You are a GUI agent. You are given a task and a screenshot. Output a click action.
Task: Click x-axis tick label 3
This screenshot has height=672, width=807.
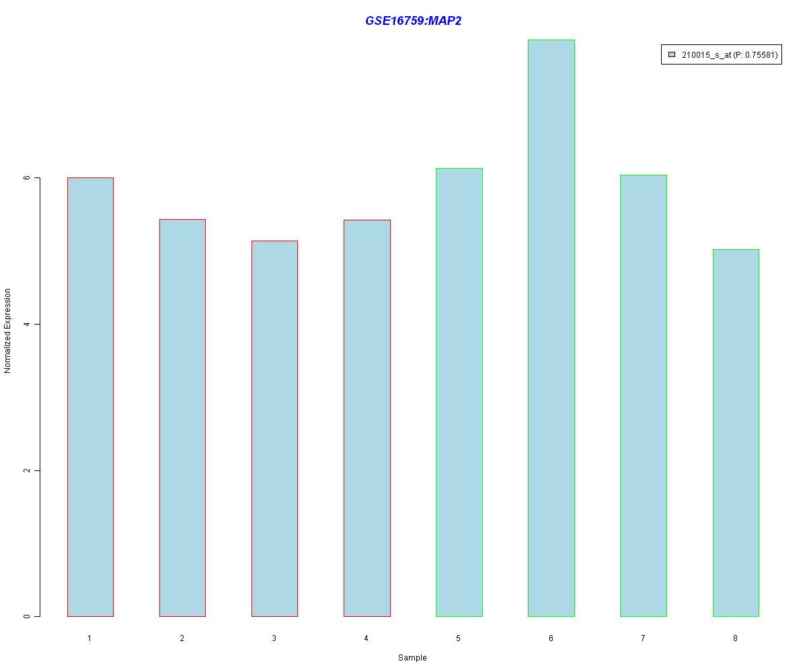274,638
